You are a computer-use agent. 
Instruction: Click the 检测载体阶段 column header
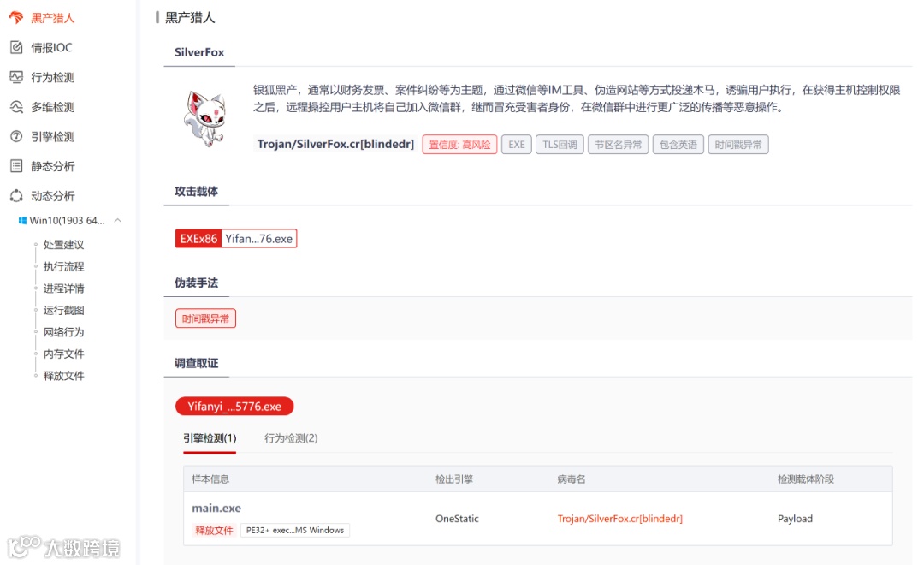click(806, 479)
